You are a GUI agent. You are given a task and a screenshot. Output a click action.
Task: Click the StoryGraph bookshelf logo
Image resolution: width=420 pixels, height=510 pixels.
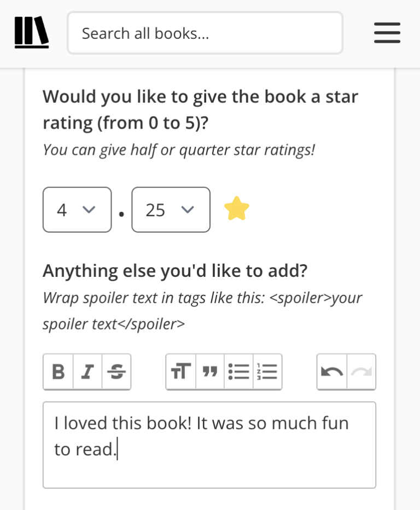30,33
